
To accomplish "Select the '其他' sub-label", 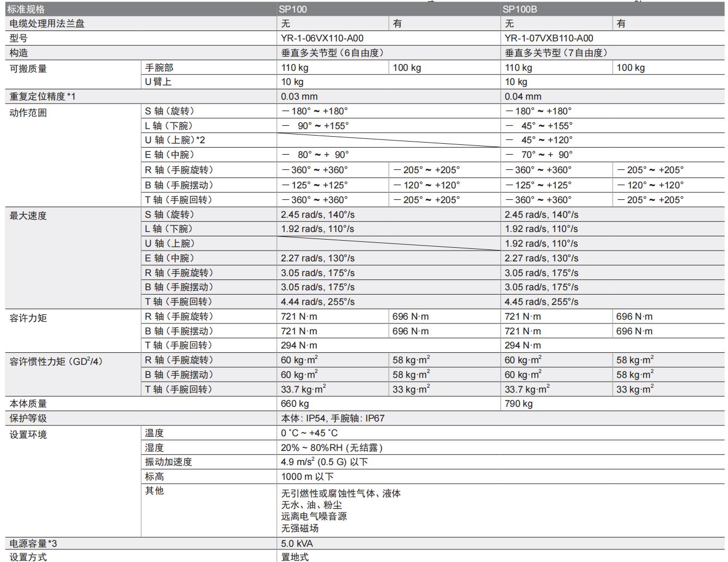I will click(154, 491).
